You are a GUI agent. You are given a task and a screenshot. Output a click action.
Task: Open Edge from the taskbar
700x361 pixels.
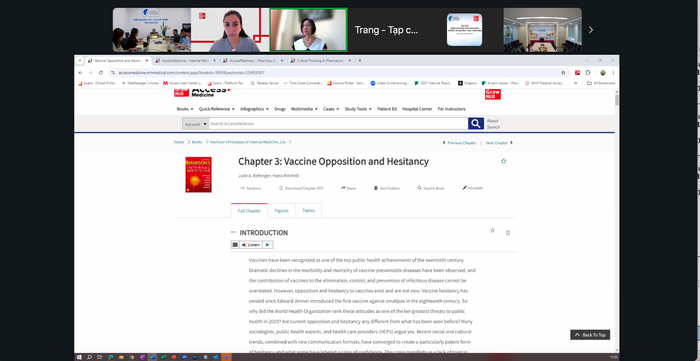click(x=111, y=357)
